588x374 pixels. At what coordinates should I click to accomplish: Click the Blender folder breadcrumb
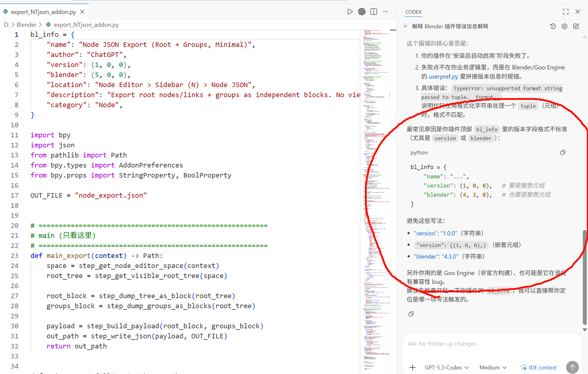point(27,25)
